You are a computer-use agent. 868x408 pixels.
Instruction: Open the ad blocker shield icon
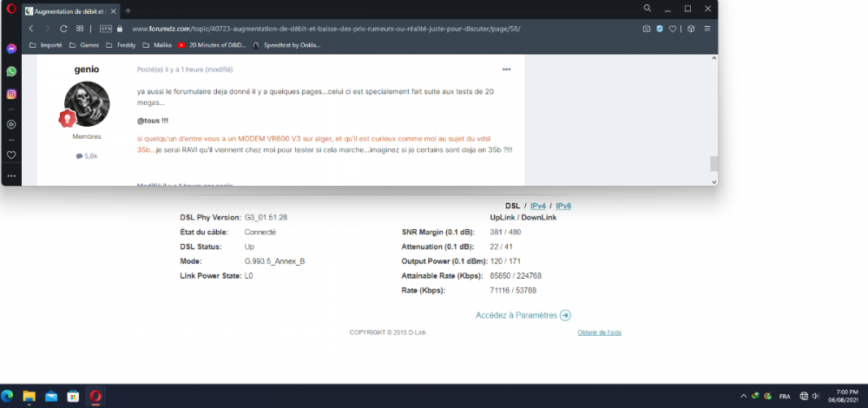[x=660, y=29]
